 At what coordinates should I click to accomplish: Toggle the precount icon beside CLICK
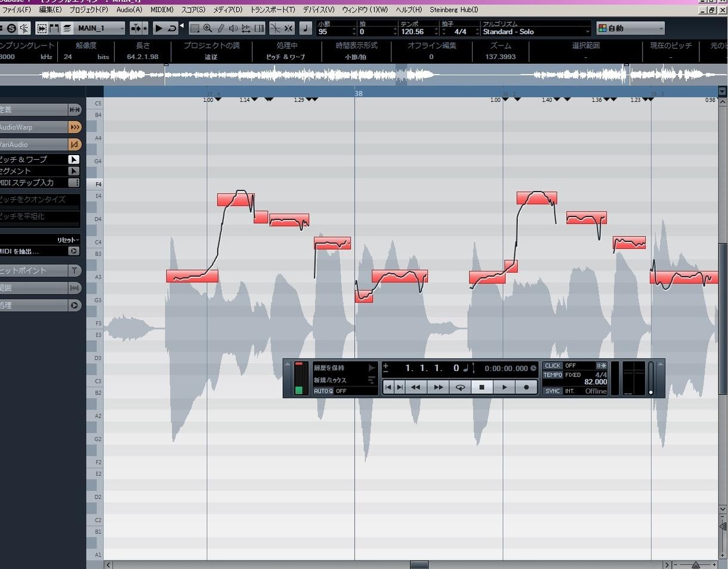coord(601,366)
